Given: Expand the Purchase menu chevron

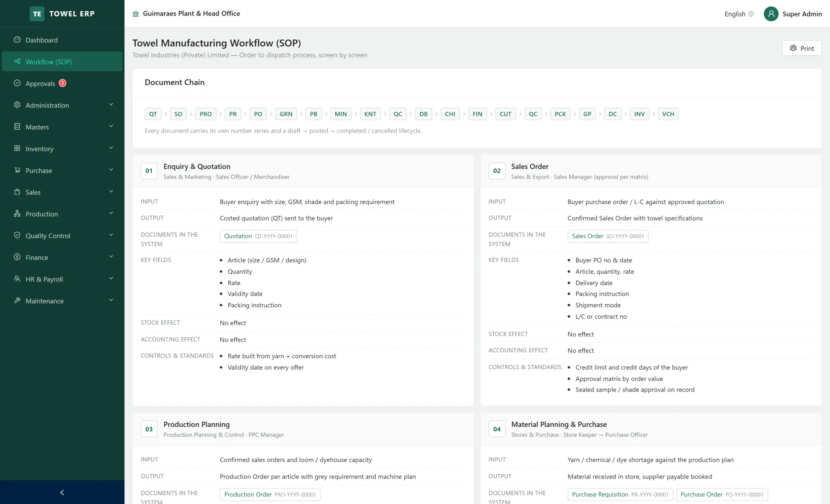Looking at the screenshot, I should pyautogui.click(x=111, y=170).
